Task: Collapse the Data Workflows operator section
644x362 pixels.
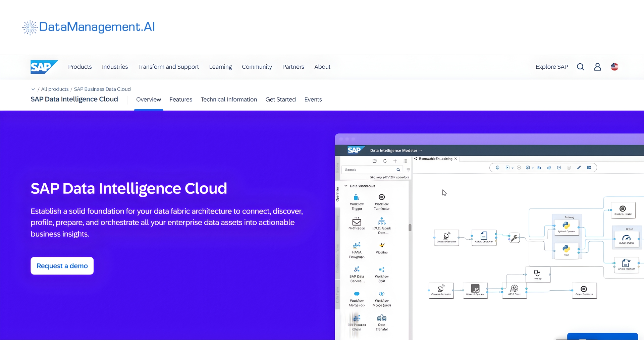Action: click(346, 186)
